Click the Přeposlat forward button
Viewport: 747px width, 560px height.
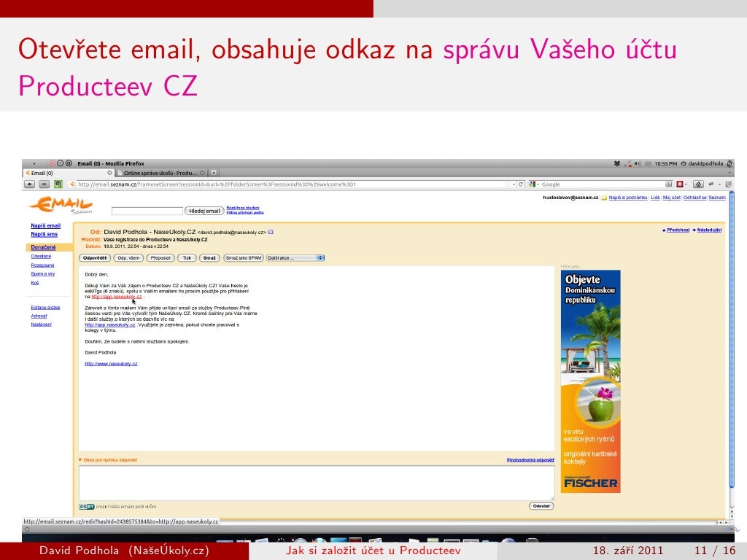tap(160, 258)
